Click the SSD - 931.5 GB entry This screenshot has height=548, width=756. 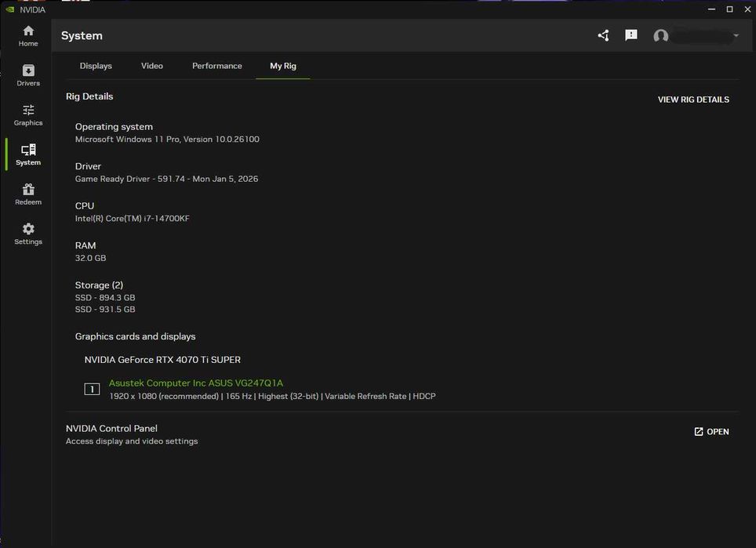pyautogui.click(x=105, y=309)
